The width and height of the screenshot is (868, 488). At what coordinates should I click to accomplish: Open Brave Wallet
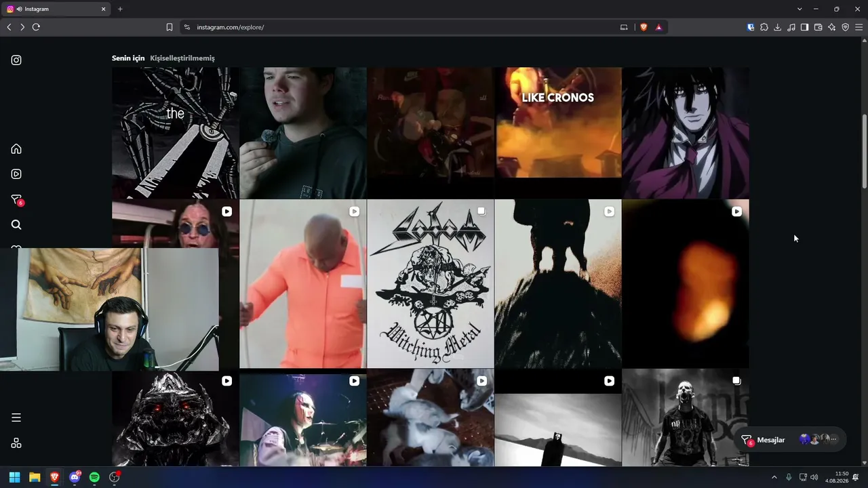point(818,27)
